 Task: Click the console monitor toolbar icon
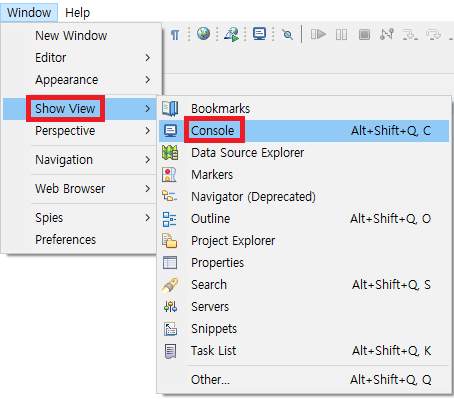point(259,34)
